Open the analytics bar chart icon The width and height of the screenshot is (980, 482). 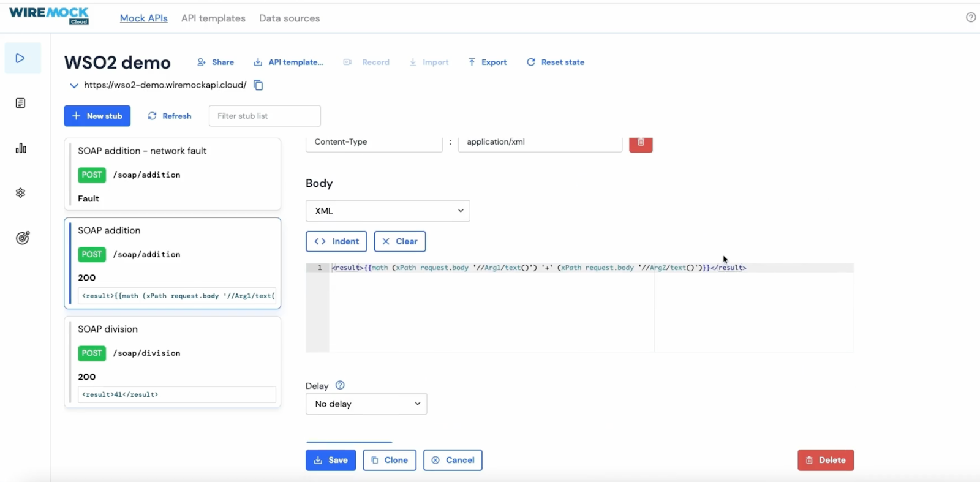tap(21, 148)
